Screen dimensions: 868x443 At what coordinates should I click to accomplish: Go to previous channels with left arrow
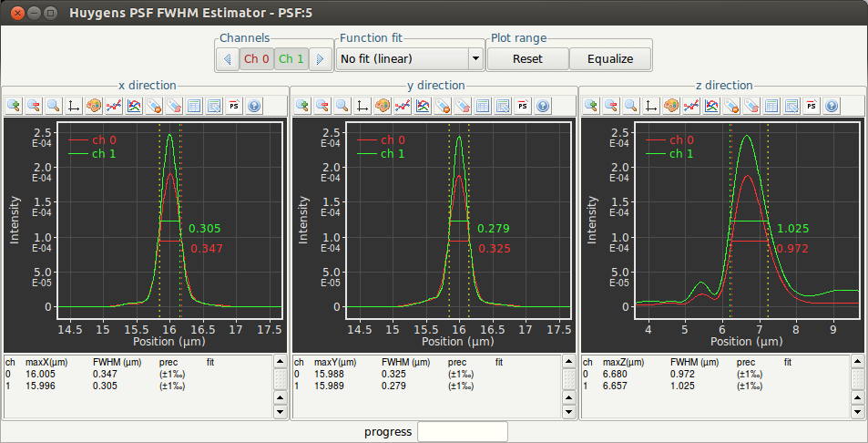pos(228,59)
